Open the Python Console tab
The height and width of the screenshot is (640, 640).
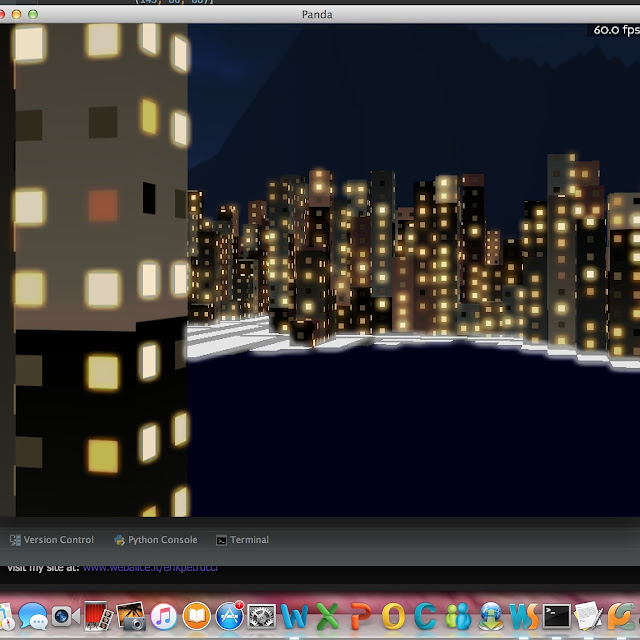156,540
